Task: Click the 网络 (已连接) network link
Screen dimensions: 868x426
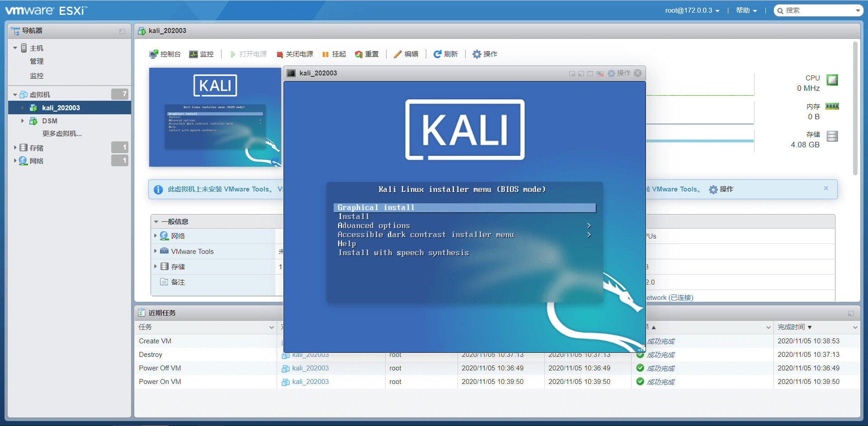Action: 670,298
